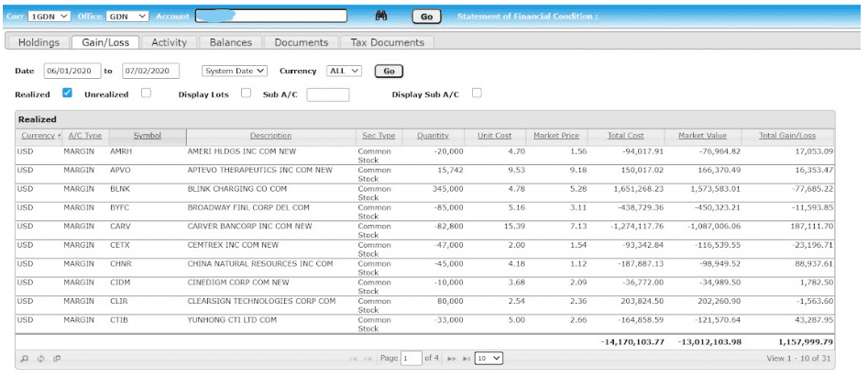Image resolution: width=868 pixels, height=378 pixels.
Task: Click the Go button next to account field
Action: (x=426, y=17)
